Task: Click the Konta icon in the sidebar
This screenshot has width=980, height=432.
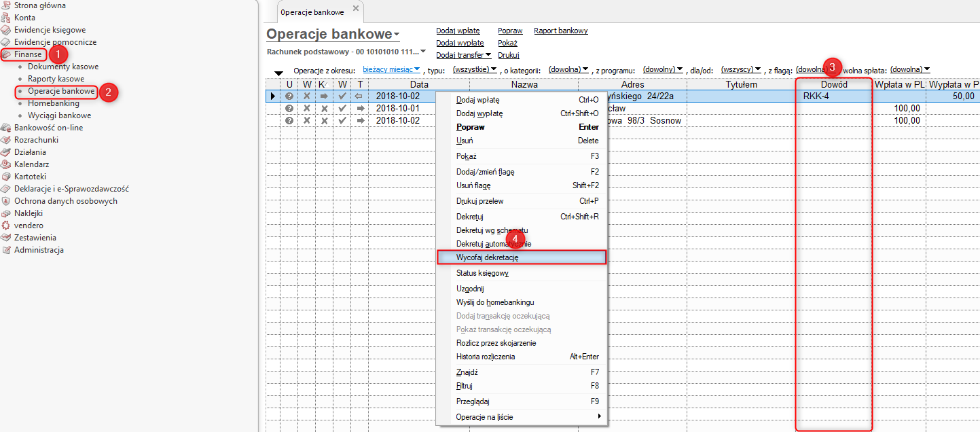Action: pos(6,18)
